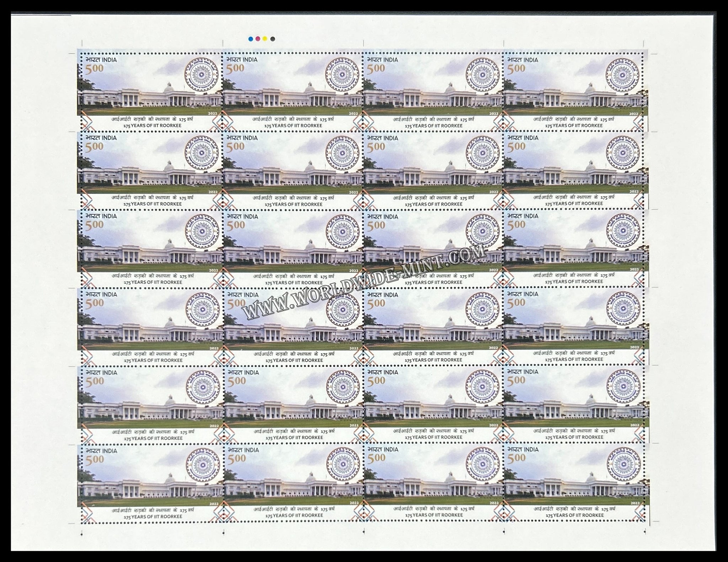728x562 pixels.
Task: Select the last stamp in the top row
Action: pos(573,91)
